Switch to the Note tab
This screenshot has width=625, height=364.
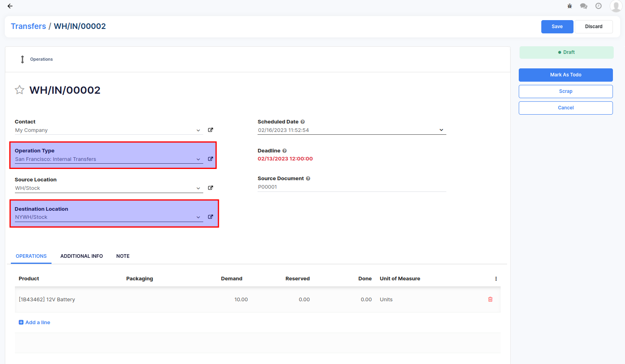tap(123, 256)
